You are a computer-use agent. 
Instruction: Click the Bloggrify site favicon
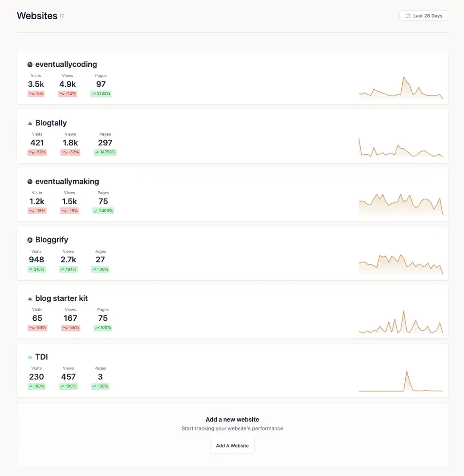pyautogui.click(x=30, y=240)
